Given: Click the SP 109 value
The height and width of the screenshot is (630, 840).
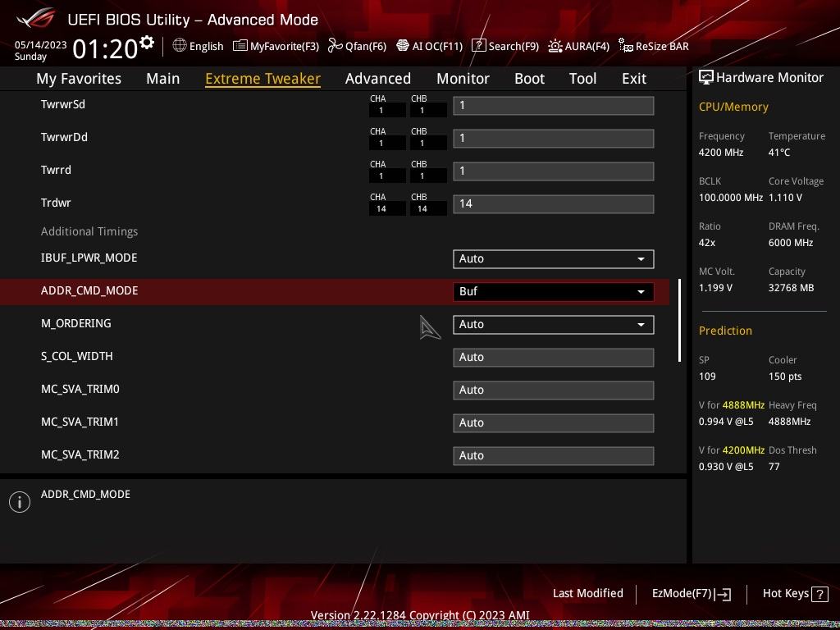Looking at the screenshot, I should [x=707, y=376].
